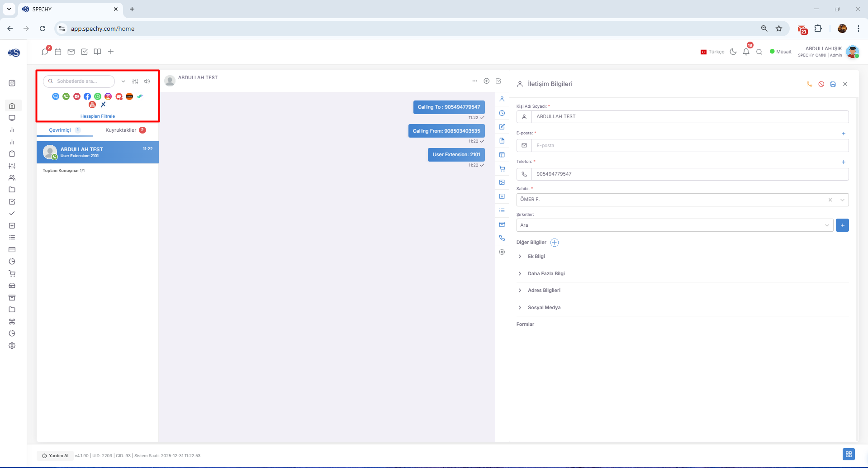Open history clock icon in chat side strip
This screenshot has width=868, height=468.
coord(502,113)
